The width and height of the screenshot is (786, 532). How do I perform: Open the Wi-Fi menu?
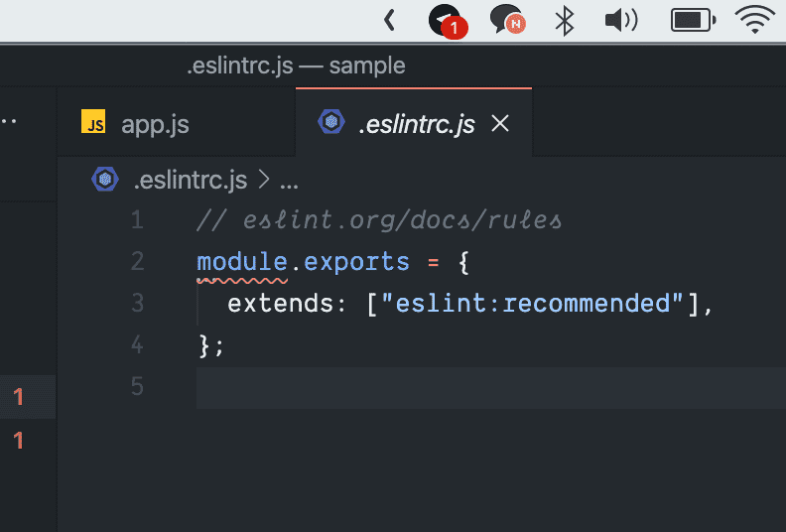click(754, 20)
